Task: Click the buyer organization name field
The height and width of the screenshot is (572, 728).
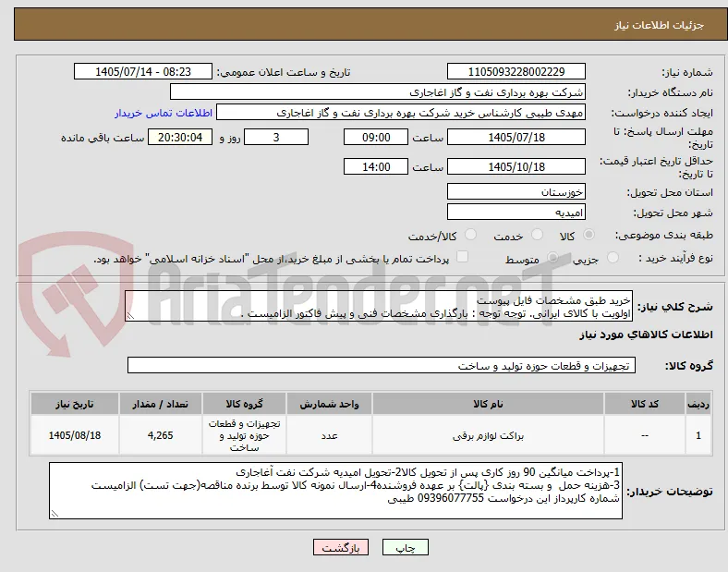Action: tap(378, 91)
